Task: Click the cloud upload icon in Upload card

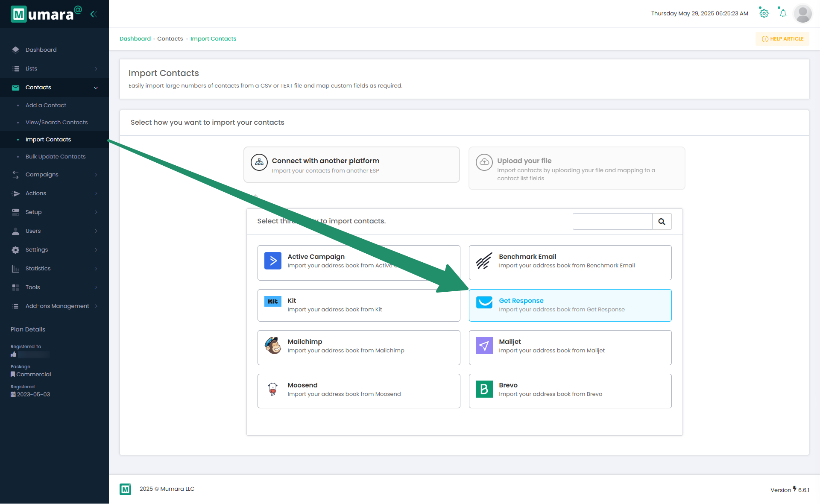Action: coord(484,162)
